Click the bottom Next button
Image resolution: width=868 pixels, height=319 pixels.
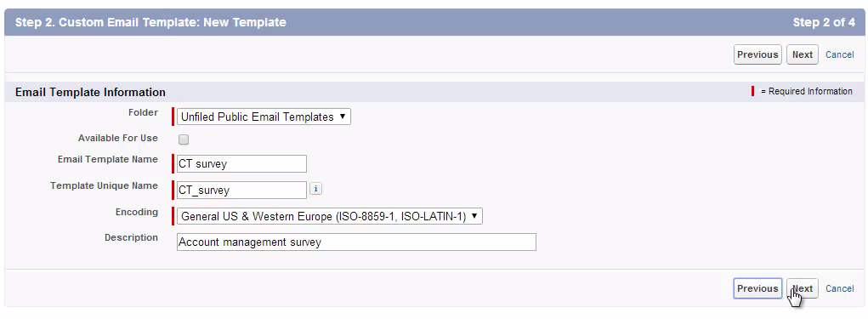pyautogui.click(x=803, y=288)
